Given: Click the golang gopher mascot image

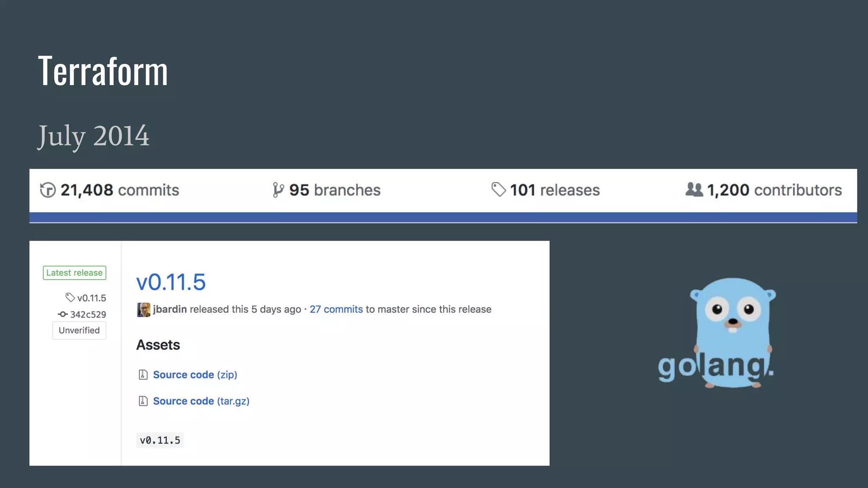Looking at the screenshot, I should (x=732, y=333).
